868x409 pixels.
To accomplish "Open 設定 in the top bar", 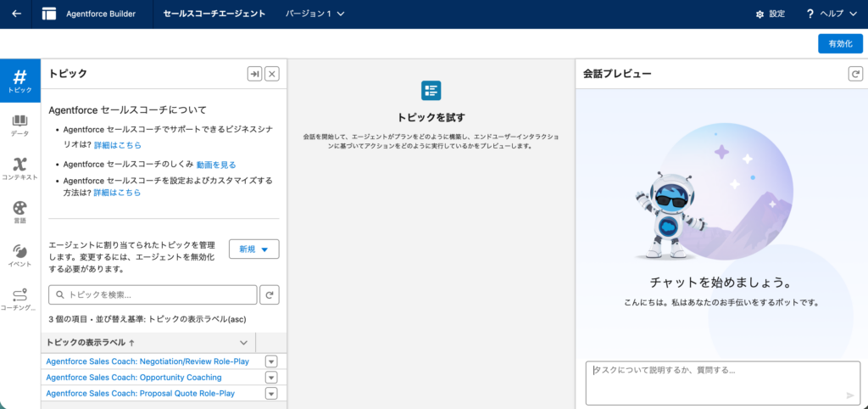I will click(770, 14).
